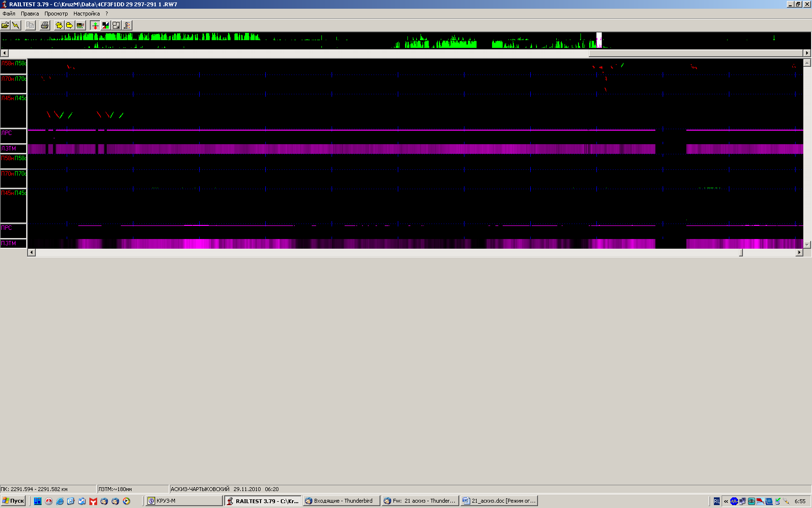The image size is (812, 508).
Task: Toggle the ПРС channel label
Action: [x=14, y=228]
